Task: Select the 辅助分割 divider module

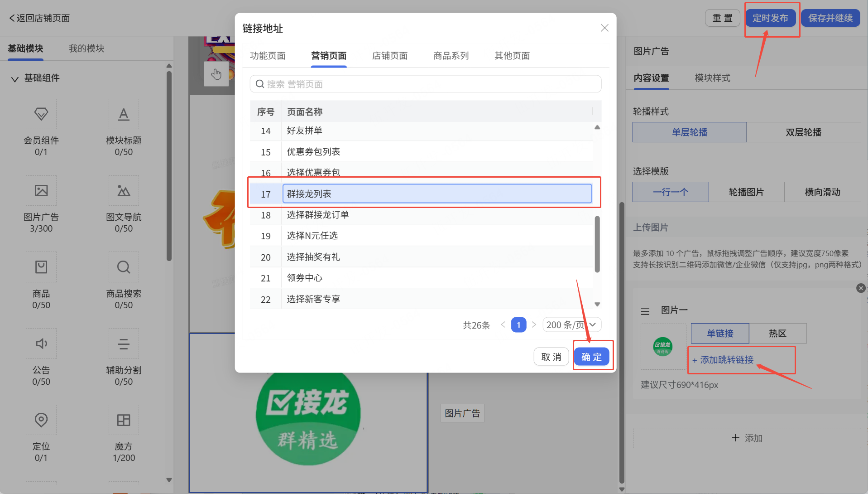Action: (x=124, y=344)
